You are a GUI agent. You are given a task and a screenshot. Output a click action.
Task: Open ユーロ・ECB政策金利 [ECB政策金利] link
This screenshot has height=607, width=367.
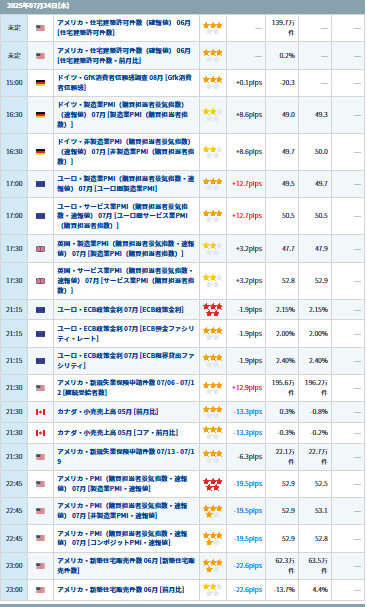(120, 310)
